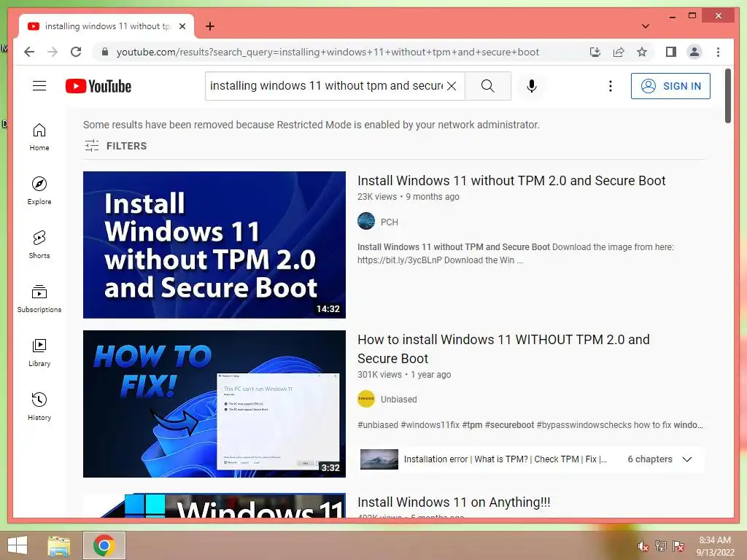Open title Install Windows 11 without TPM 2.0
This screenshot has width=747, height=560.
[x=511, y=181]
